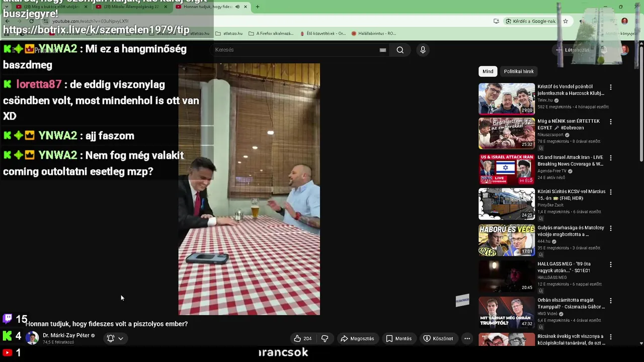Open the 'Élő közvetítések - Or...' bookmark
The height and width of the screenshot is (362, 644).
[323, 33]
